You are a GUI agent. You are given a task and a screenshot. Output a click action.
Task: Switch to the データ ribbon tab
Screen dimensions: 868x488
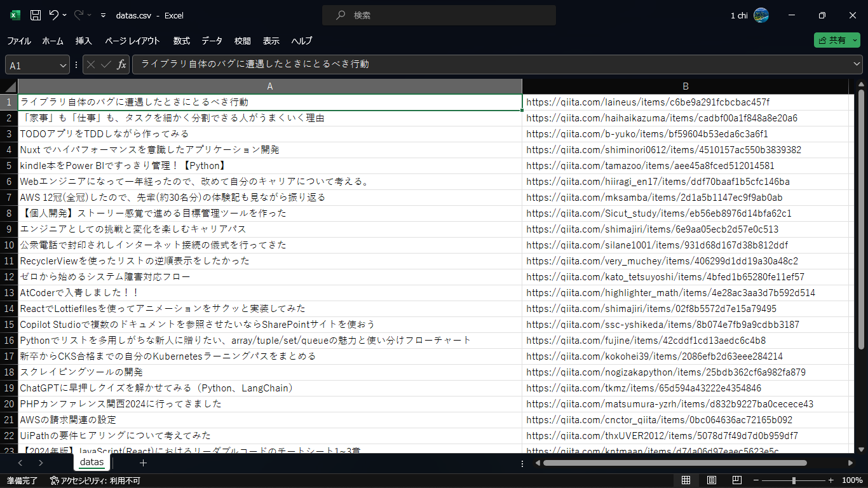click(212, 41)
